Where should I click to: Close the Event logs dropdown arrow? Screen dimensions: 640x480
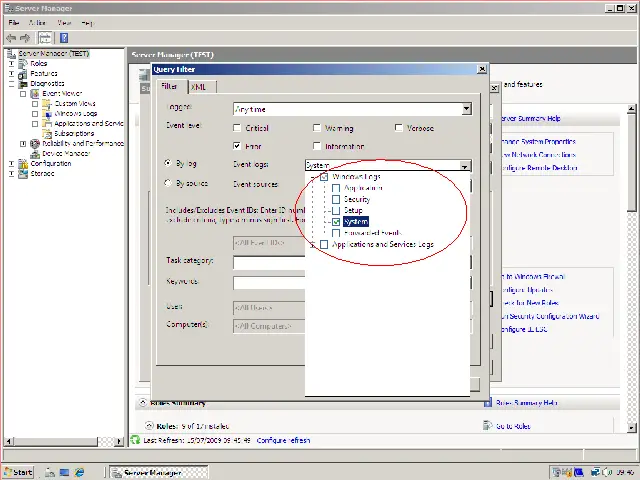coord(464,166)
